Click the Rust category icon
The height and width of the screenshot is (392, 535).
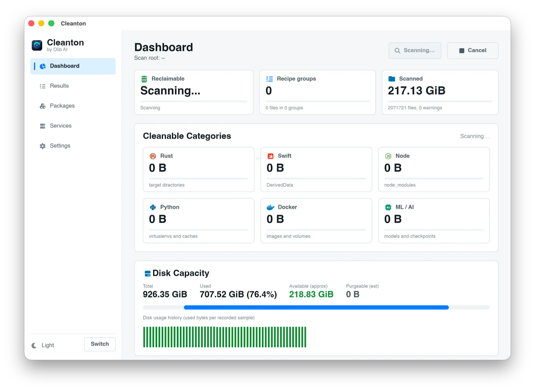[153, 156]
